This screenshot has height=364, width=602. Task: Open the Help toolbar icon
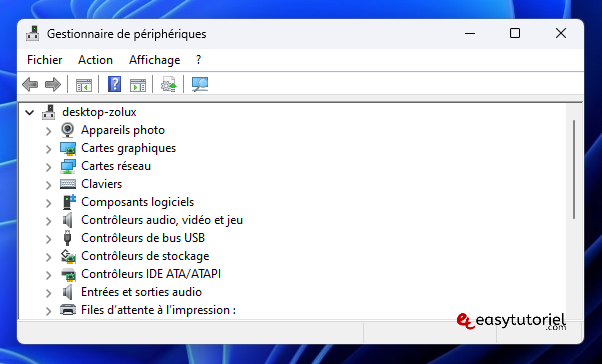114,84
